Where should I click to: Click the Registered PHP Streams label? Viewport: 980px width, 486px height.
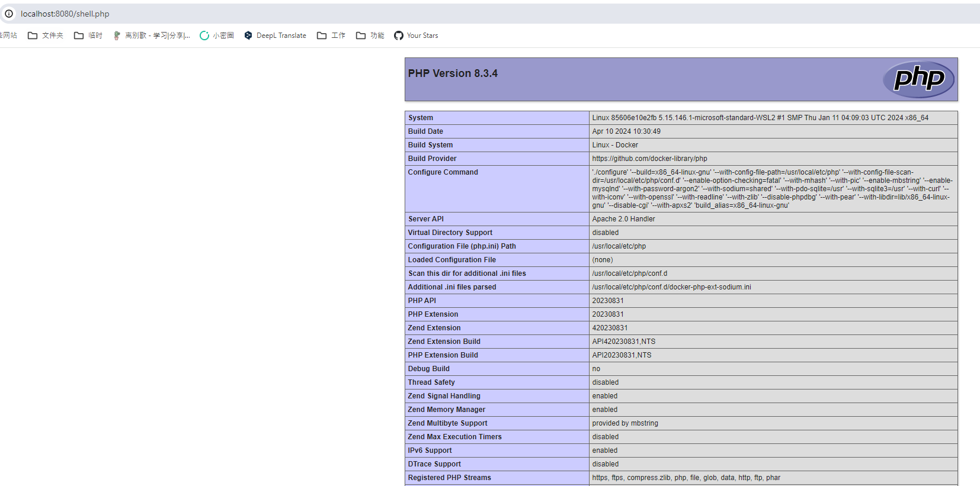coord(449,478)
